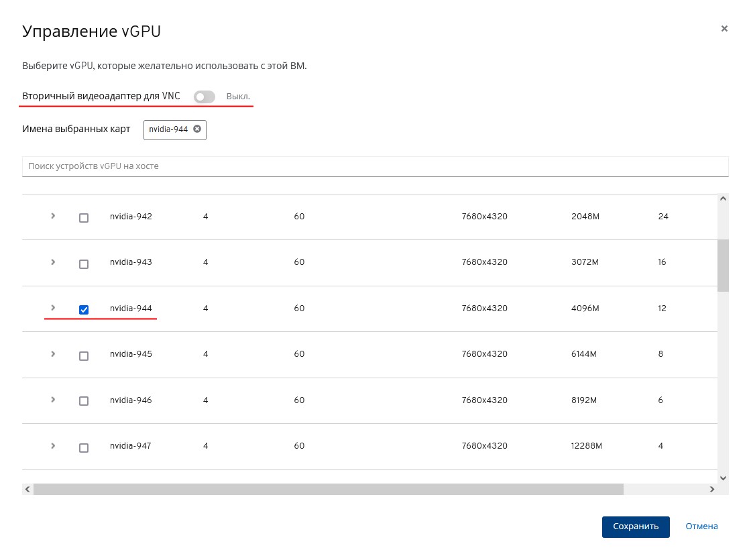Select the nvidia-945 checkbox
Screen dimensions: 751x560
[x=84, y=356]
